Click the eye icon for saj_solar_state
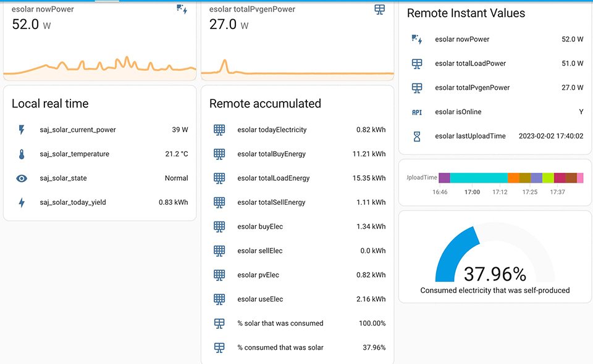 click(x=21, y=178)
